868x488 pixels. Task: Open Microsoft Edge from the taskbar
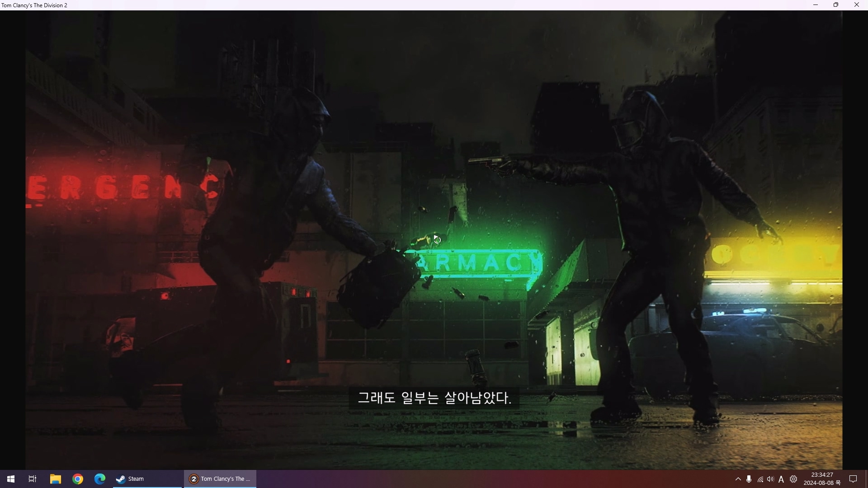[x=100, y=479]
